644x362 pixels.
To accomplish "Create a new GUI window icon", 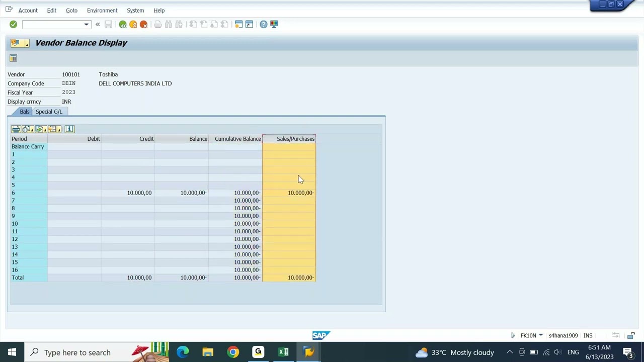I will tap(238, 24).
